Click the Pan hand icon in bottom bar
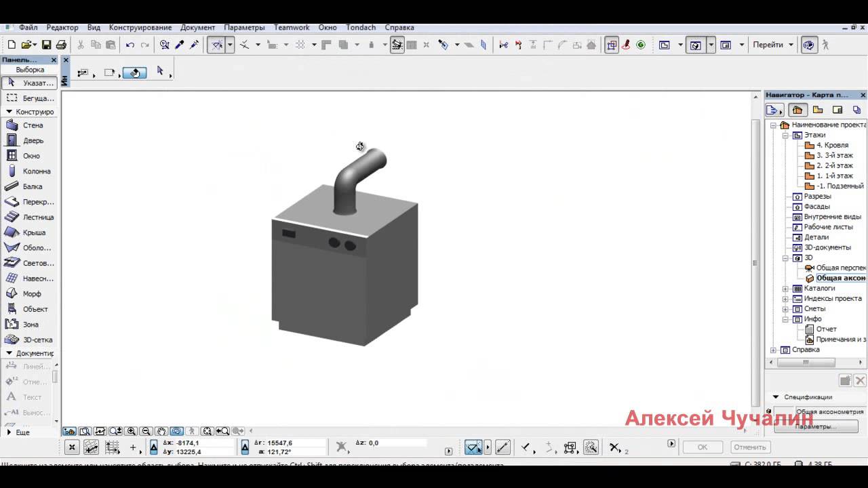Screen dimensions: 868x488 (x=161, y=431)
